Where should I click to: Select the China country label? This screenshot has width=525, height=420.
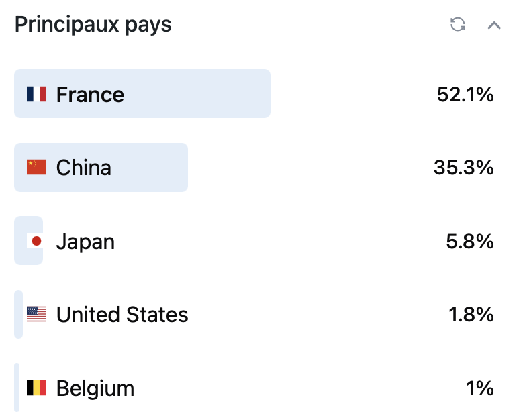click(x=84, y=167)
